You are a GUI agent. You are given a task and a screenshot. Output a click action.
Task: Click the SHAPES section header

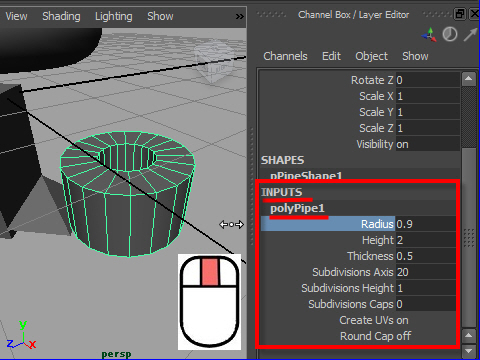(x=282, y=160)
